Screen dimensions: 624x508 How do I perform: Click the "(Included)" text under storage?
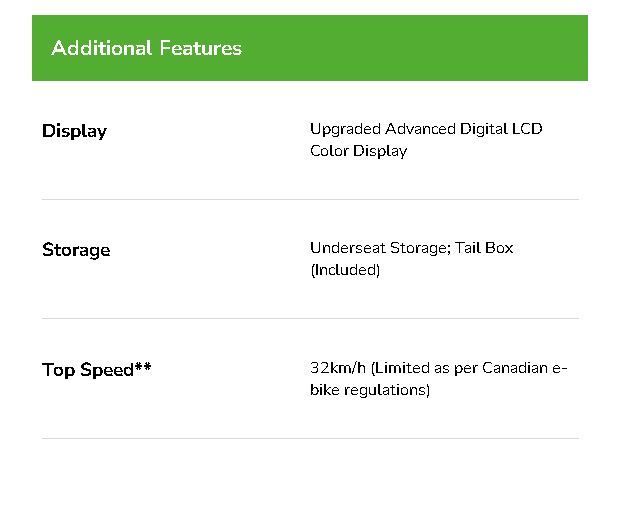[345, 270]
